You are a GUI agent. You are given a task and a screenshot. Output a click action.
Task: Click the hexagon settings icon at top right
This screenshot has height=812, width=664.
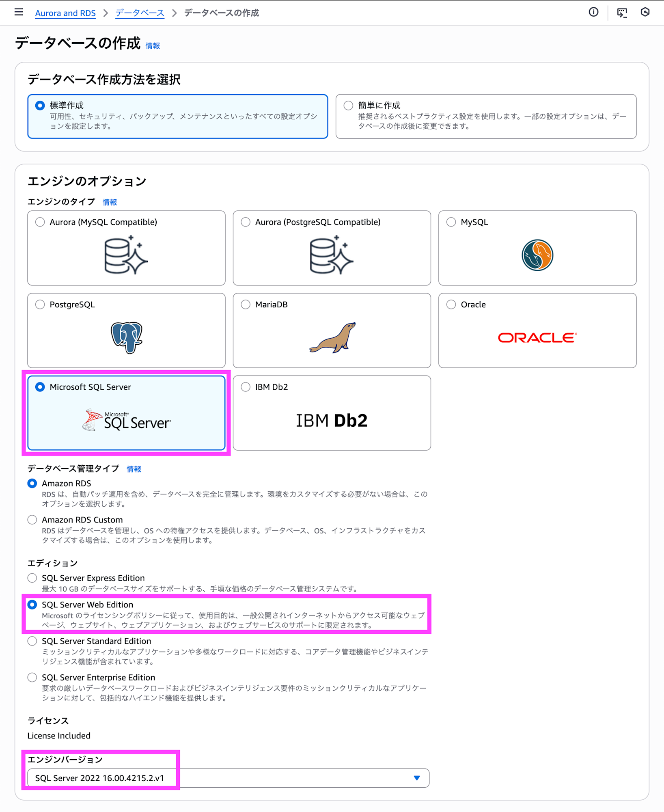[645, 12]
